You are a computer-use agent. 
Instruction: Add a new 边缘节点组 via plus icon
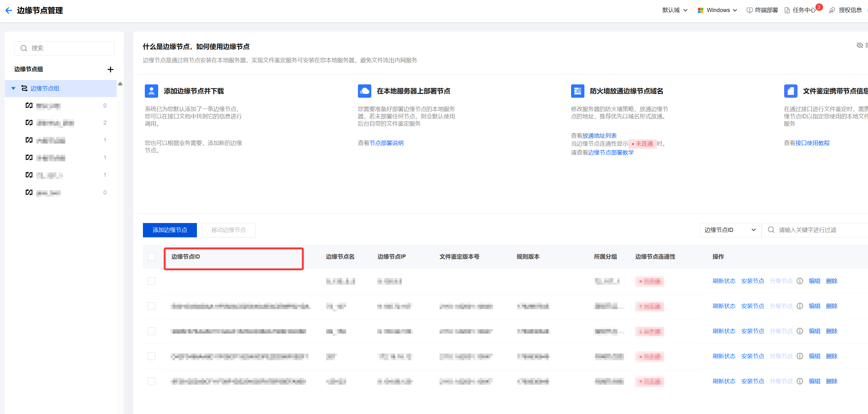pos(110,69)
